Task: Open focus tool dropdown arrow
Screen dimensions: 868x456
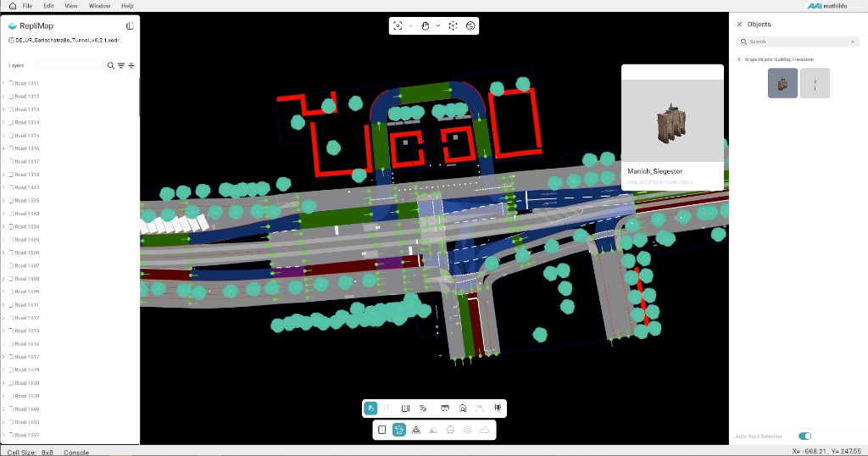Action: (410, 26)
